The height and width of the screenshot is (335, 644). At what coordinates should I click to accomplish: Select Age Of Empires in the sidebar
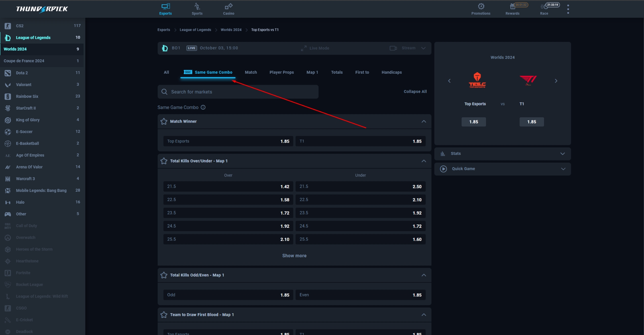(x=42, y=155)
